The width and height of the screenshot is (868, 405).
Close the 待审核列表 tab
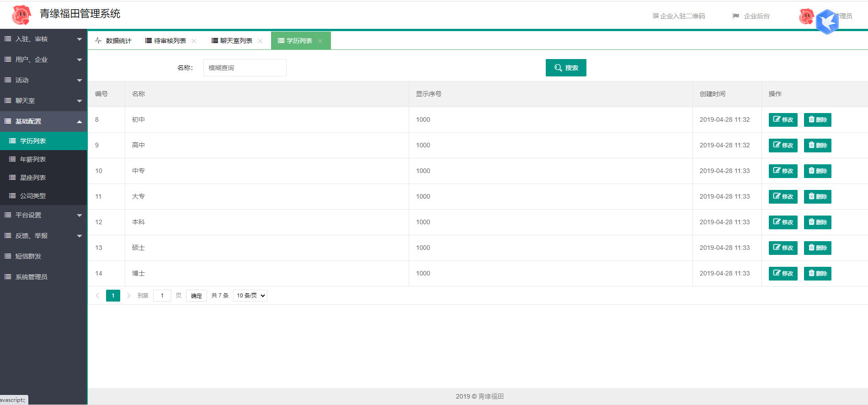[194, 41]
